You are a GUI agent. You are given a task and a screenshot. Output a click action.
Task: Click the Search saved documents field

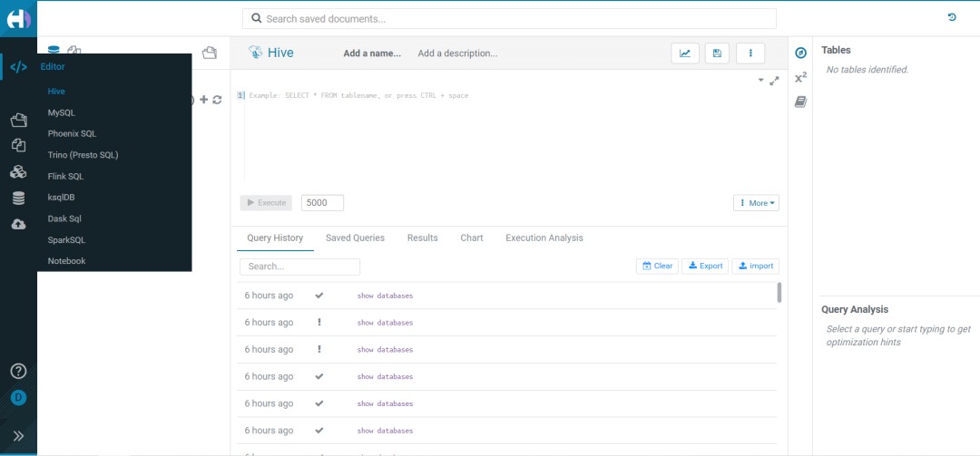click(509, 18)
